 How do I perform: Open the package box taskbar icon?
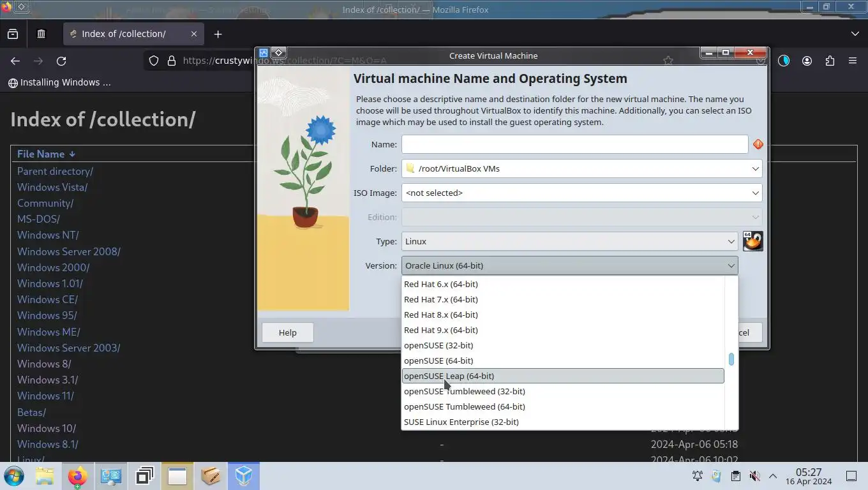[x=211, y=476]
